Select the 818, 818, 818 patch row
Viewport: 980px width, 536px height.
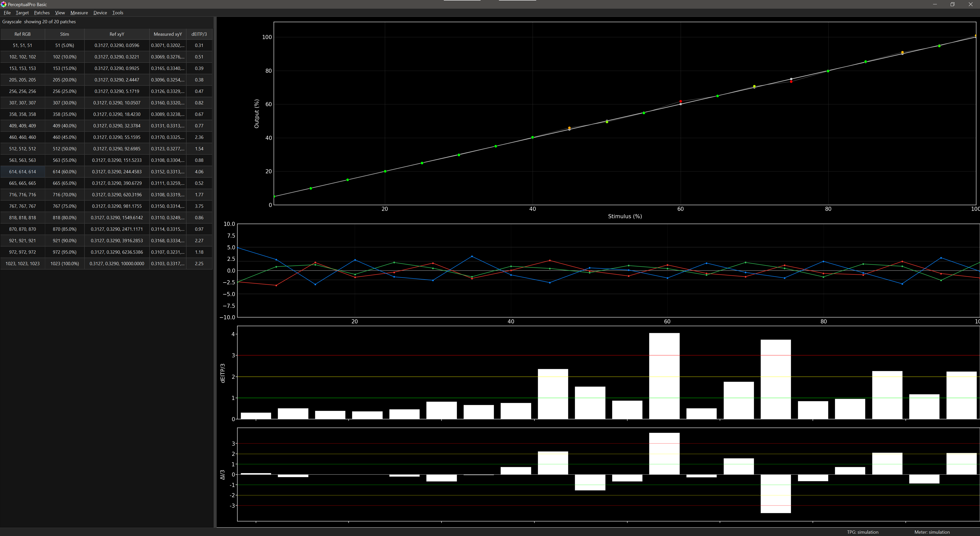106,218
